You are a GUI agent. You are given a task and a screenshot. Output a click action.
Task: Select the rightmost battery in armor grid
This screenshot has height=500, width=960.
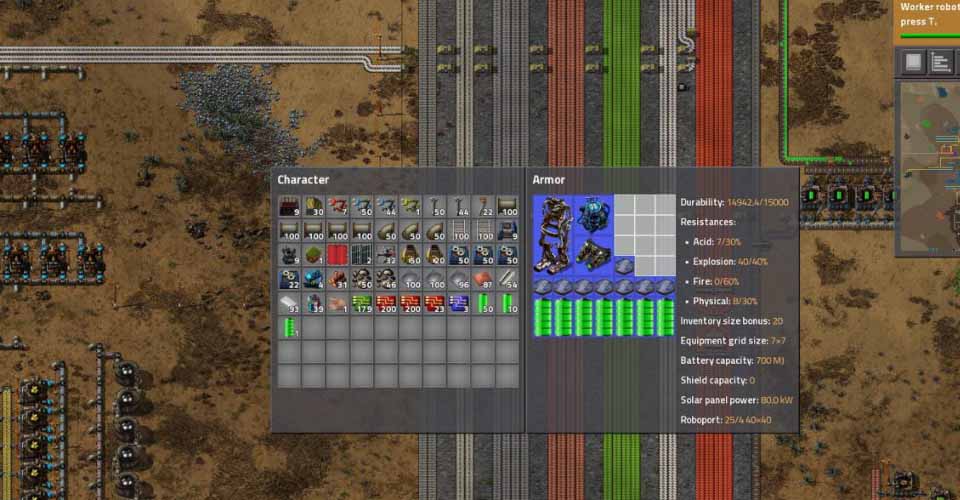[x=665, y=317]
